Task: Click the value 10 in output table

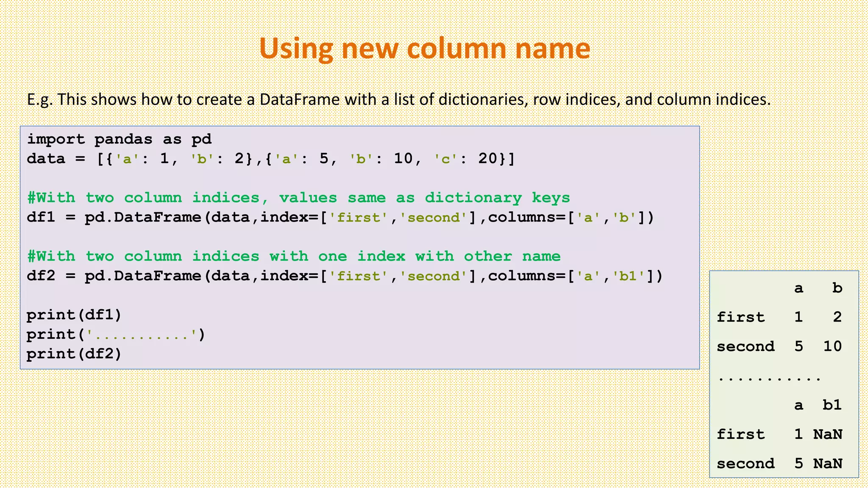Action: tap(832, 346)
